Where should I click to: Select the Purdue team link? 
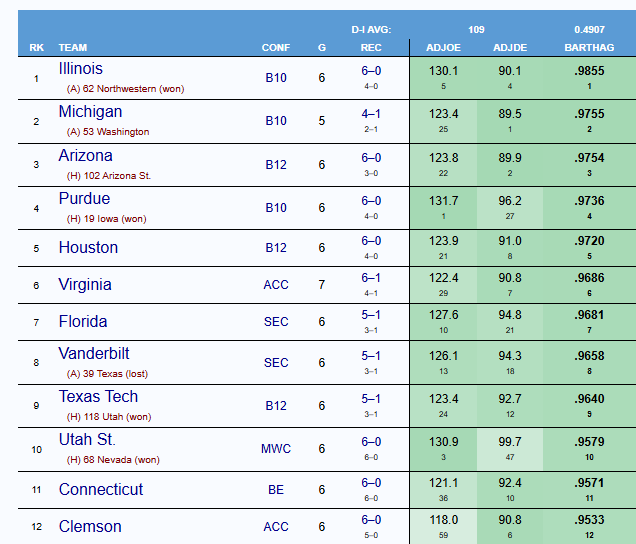coord(84,199)
